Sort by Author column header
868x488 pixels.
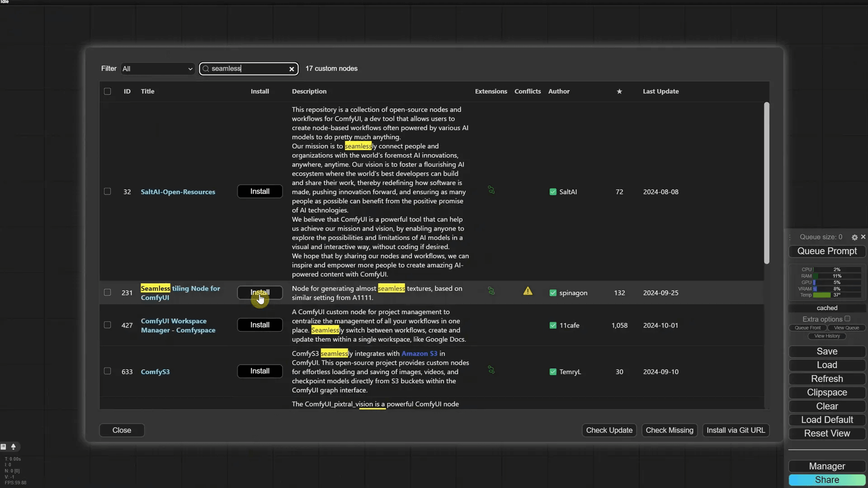click(559, 91)
